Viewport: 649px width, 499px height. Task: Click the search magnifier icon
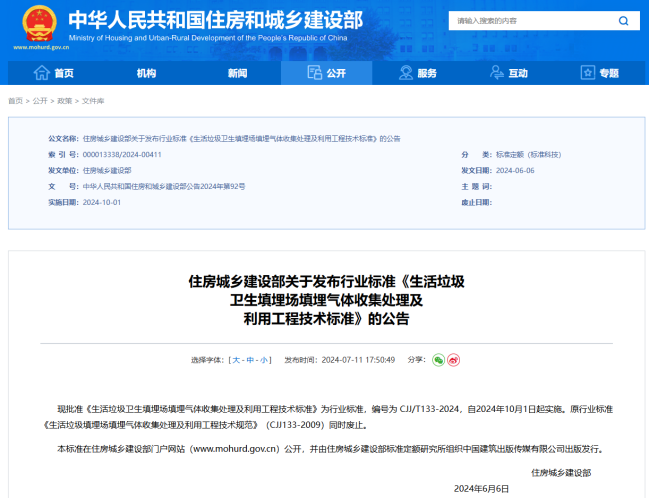(x=622, y=20)
